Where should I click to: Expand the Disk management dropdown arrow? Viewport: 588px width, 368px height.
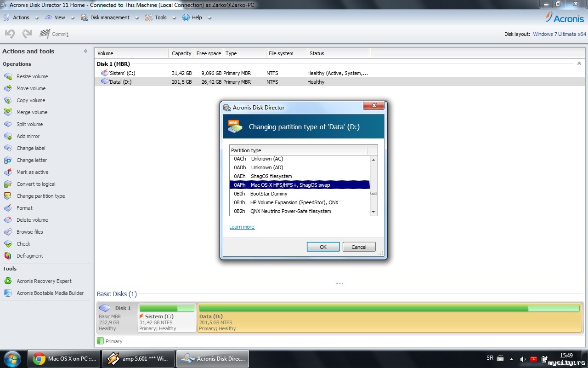point(136,18)
